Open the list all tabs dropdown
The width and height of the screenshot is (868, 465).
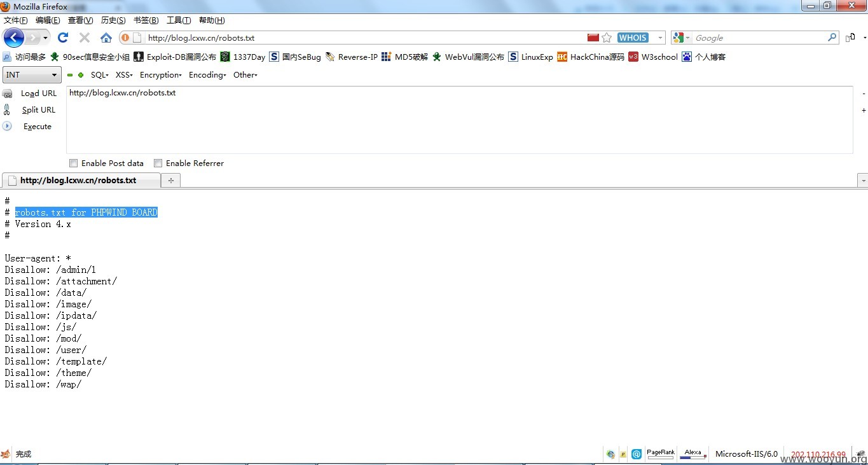(863, 181)
